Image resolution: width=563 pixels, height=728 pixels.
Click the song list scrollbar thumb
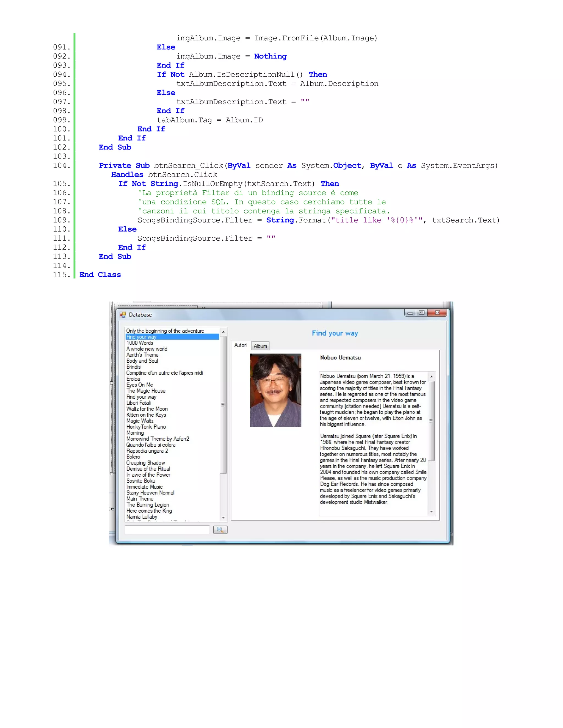coord(223,405)
